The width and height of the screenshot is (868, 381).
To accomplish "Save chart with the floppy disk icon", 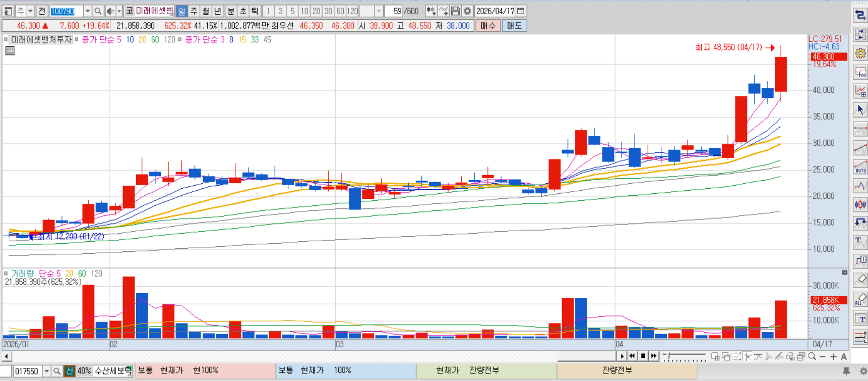I will click(x=455, y=11).
